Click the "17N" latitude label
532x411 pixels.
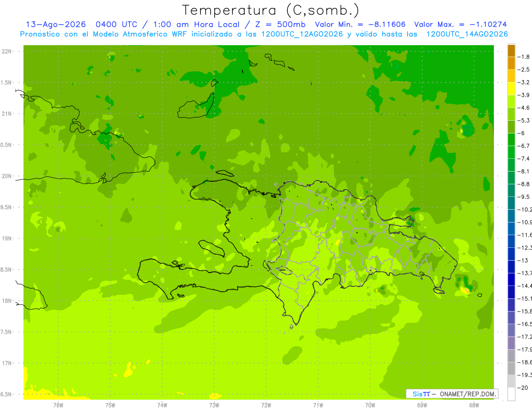click(7, 364)
